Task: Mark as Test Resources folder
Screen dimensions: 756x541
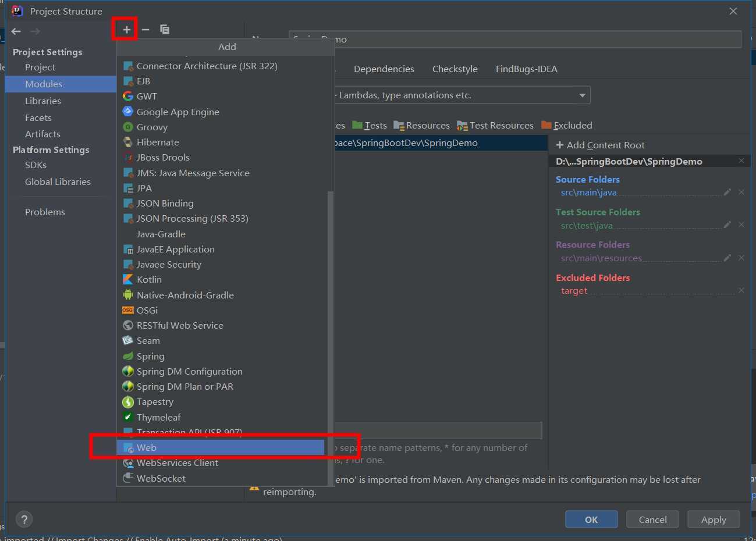Action: click(x=495, y=125)
